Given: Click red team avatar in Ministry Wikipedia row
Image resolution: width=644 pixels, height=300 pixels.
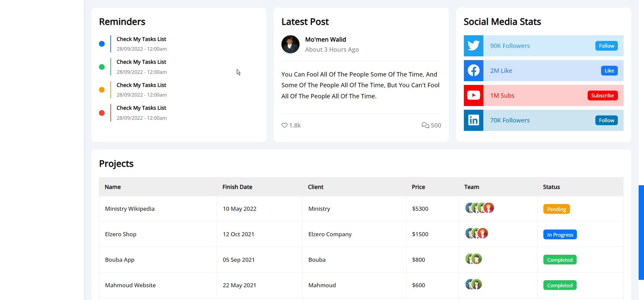Looking at the screenshot, I should click(489, 208).
